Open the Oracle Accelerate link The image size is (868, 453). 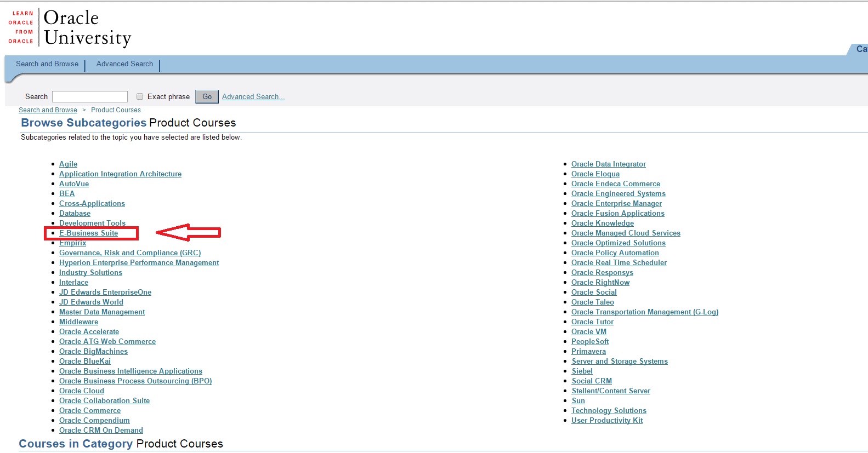89,332
